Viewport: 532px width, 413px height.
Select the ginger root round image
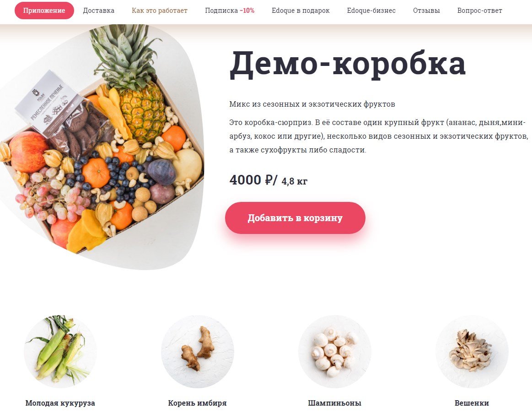(198, 352)
